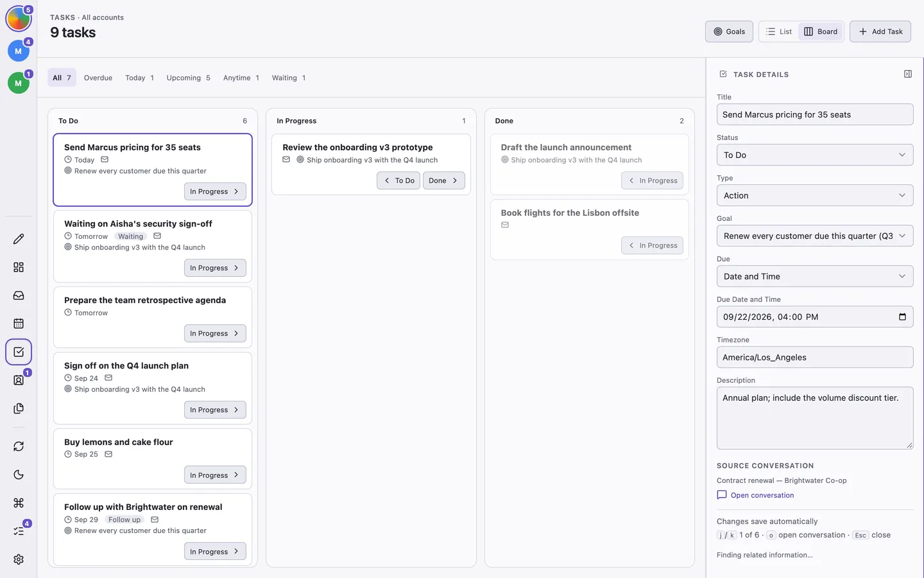The image size is (924, 578).
Task: Toggle dark mode moon icon
Action: pyautogui.click(x=19, y=475)
